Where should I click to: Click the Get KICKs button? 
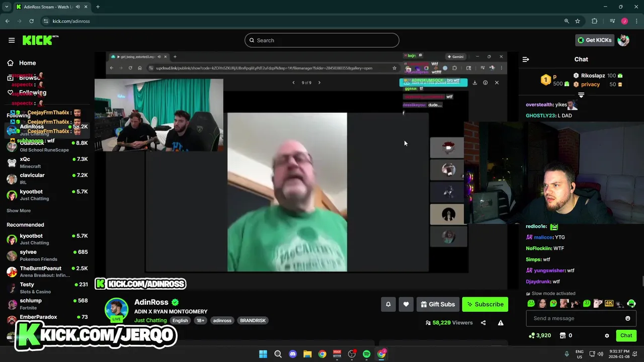(595, 40)
